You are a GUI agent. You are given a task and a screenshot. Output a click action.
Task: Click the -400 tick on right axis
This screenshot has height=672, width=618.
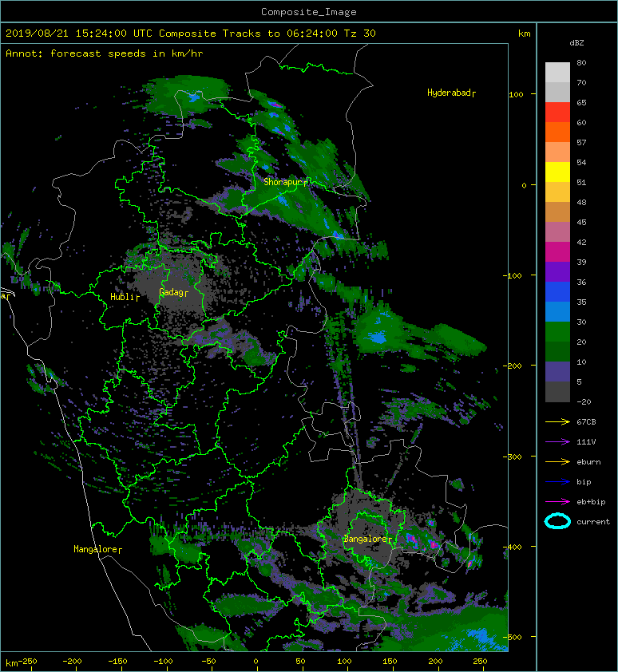coord(514,547)
